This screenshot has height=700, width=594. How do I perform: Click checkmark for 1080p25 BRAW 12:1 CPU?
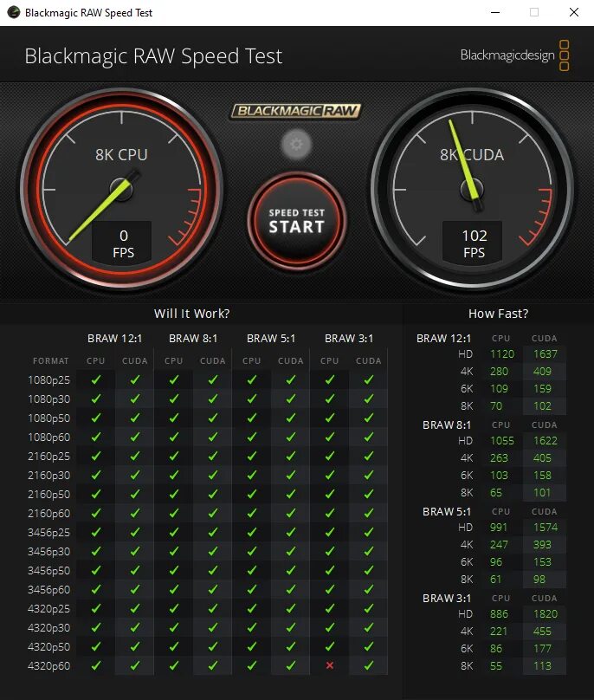click(x=96, y=380)
